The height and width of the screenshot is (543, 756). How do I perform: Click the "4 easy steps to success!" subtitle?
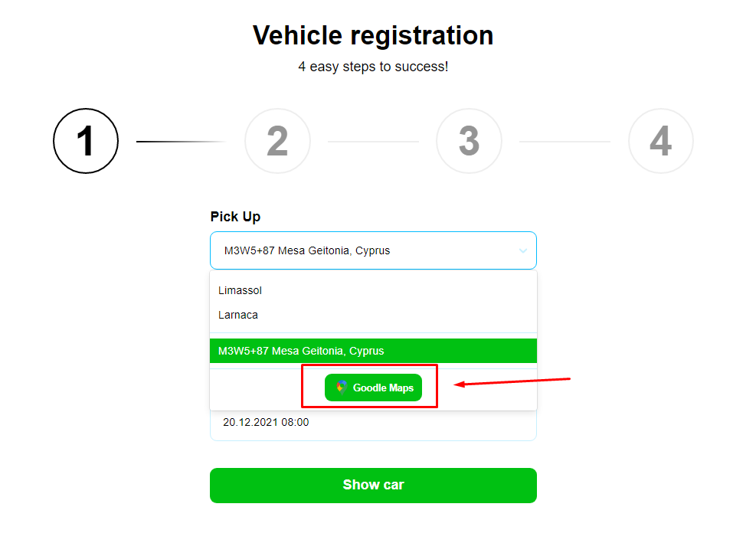coord(373,67)
